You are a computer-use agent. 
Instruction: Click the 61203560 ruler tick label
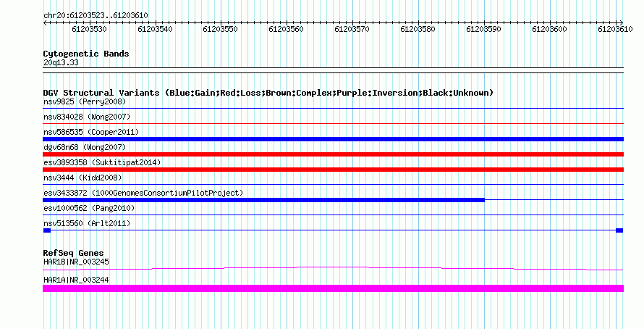pyautogui.click(x=286, y=29)
